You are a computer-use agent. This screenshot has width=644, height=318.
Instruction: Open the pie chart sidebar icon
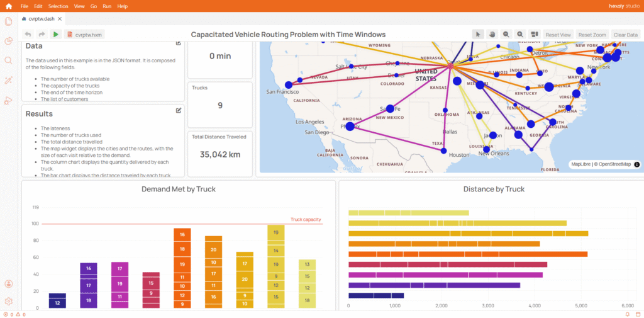9,41
